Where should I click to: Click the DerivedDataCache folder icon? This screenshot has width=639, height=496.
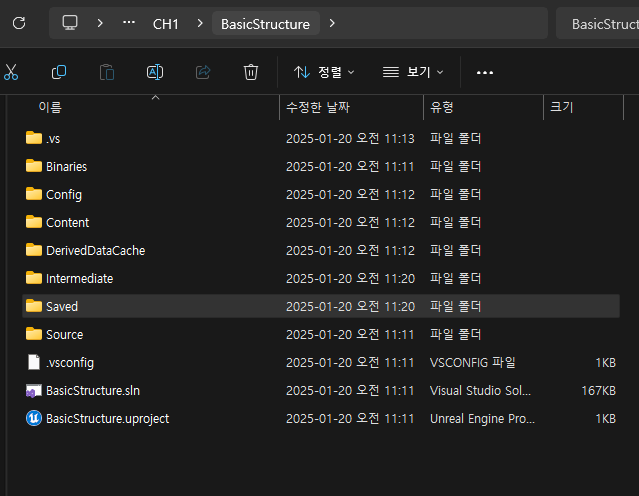pos(34,250)
